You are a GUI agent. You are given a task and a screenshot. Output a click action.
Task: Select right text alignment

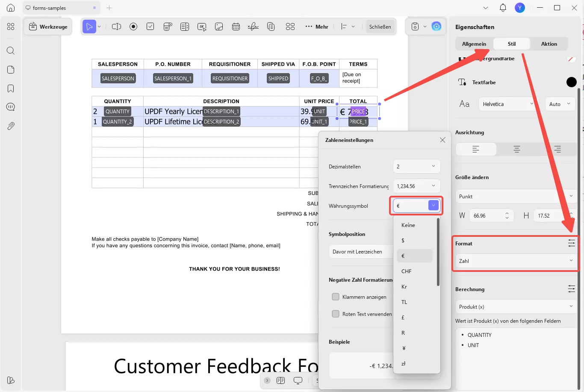[557, 149]
